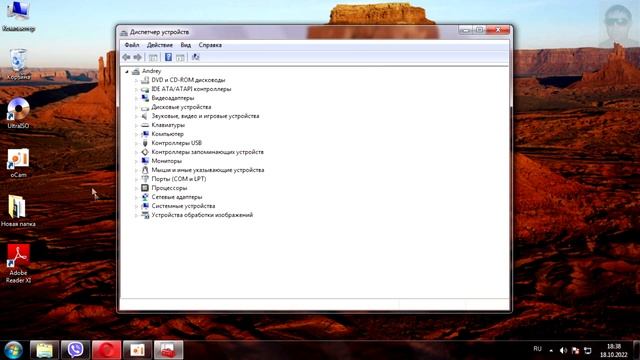Open the clock showing 18:38
The height and width of the screenshot is (360, 640).
pos(613,351)
